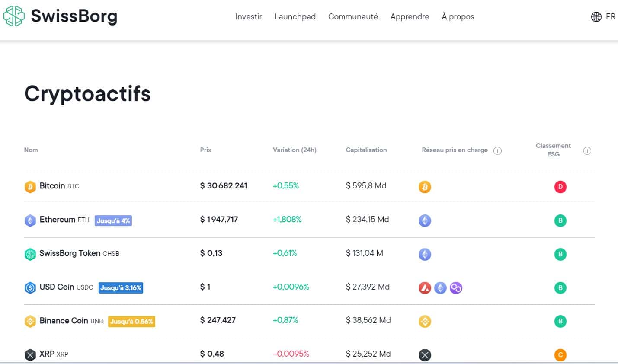
Task: Click the SwissBorg Token coin icon
Action: [x=30, y=254]
